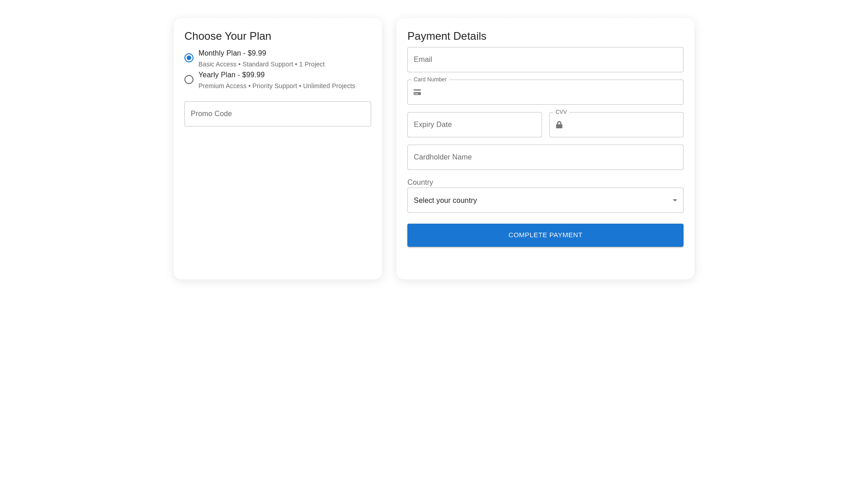The height and width of the screenshot is (488, 868).
Task: Click the Country label text
Action: [420, 183]
